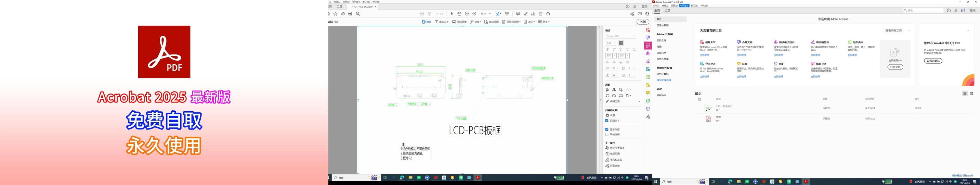The height and width of the screenshot is (185, 980).
Task: Open the 帮助(H) menu in the home window
Action: pyautogui.click(x=704, y=6)
